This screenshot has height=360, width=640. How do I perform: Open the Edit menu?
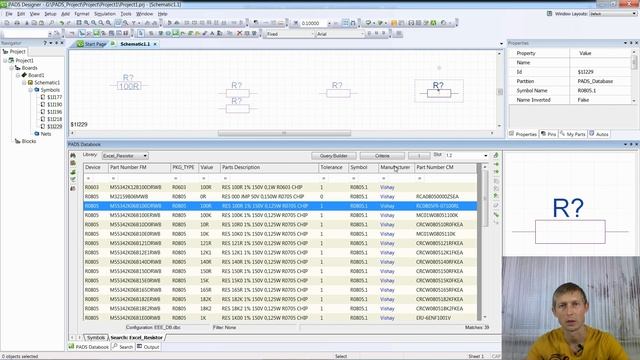[21, 13]
